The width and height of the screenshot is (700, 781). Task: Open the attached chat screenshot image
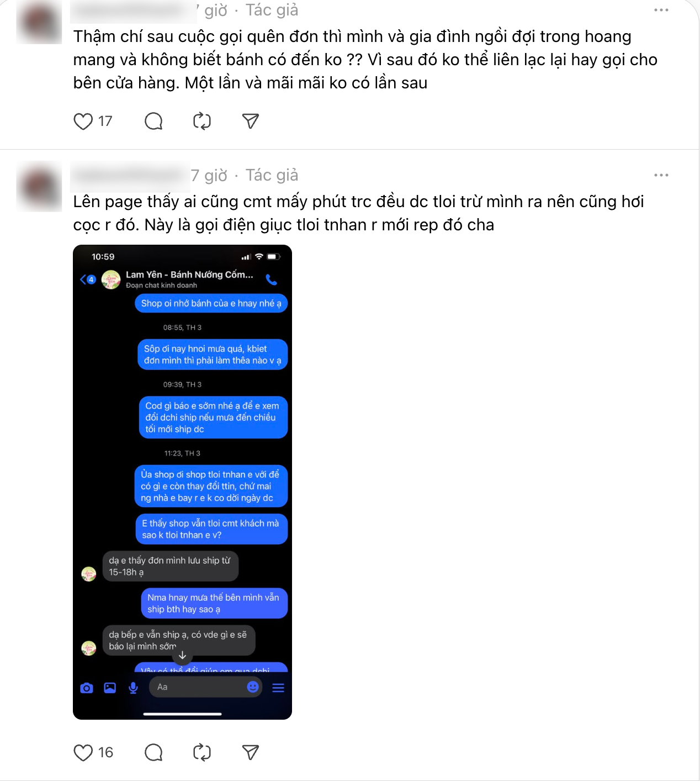(x=182, y=482)
